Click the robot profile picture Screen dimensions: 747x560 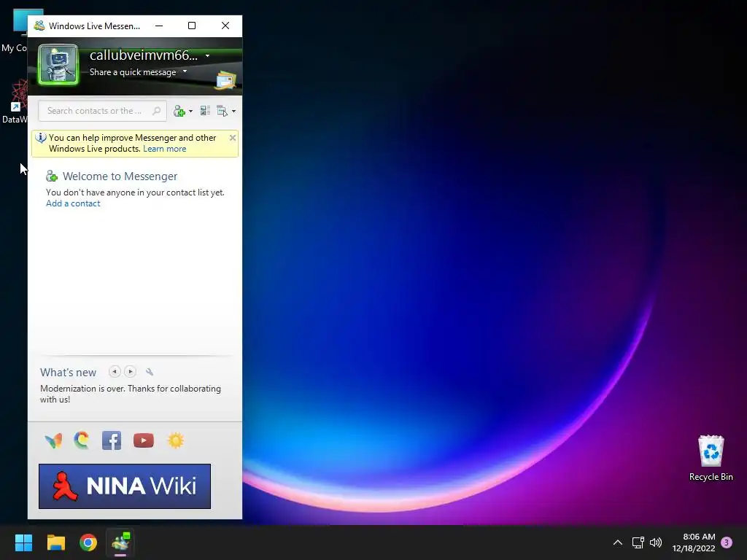click(58, 65)
